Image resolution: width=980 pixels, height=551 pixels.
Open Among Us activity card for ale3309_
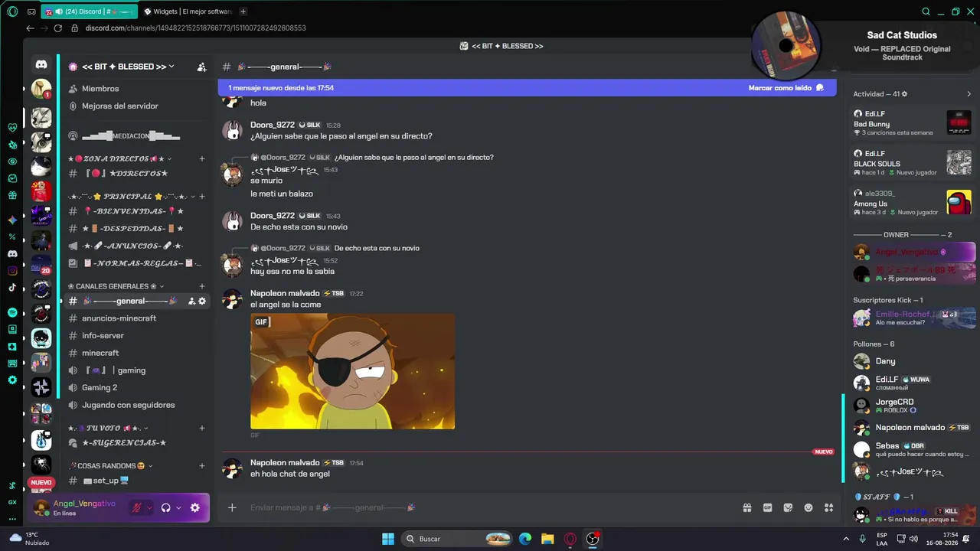(913, 203)
